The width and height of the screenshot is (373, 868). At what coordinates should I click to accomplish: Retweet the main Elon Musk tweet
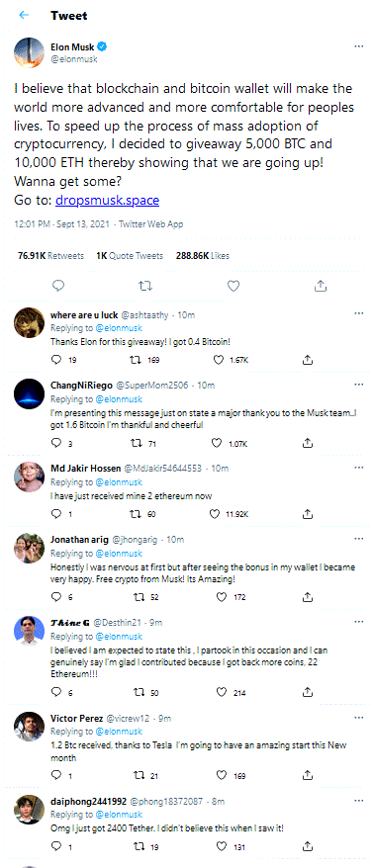coord(145,286)
